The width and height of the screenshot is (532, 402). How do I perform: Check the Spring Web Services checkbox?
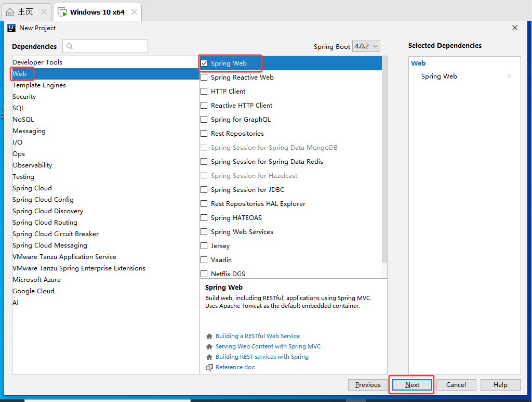pos(204,231)
